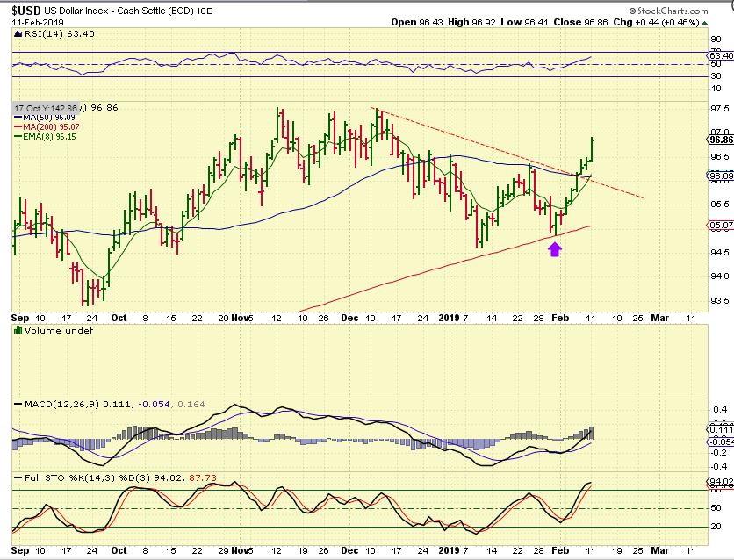Select the MACD(12,26,9) indicator label
The width and height of the screenshot is (734, 560).
(47, 402)
